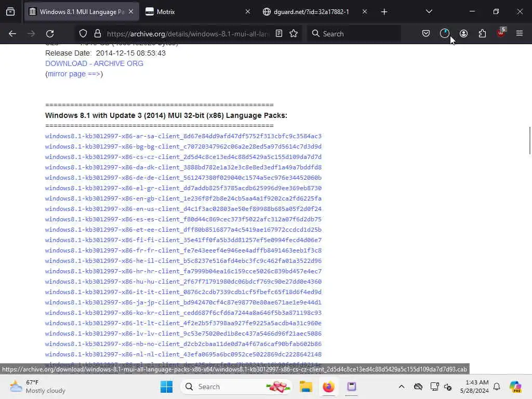Close the Windows 8.1 MUI tab
Screen dimensions: 532x399
131,12
